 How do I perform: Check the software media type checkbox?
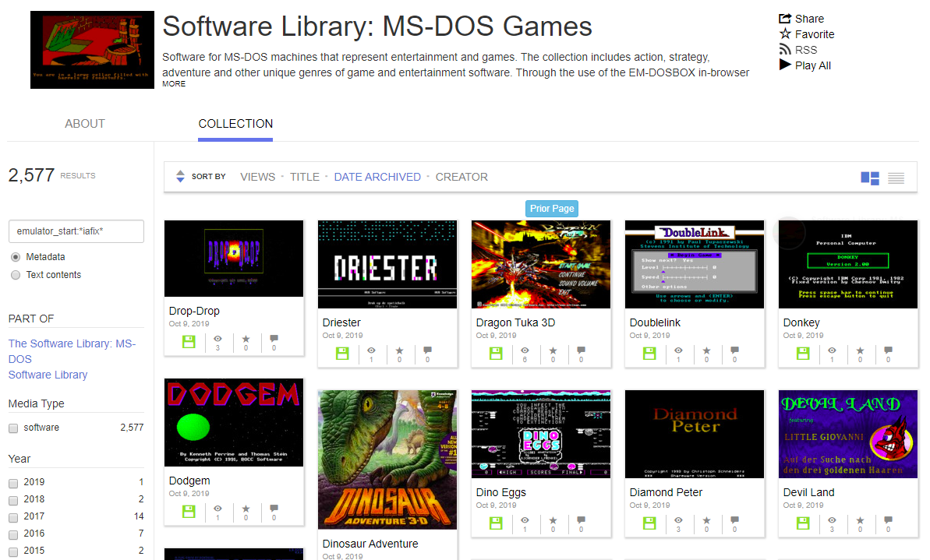13,428
